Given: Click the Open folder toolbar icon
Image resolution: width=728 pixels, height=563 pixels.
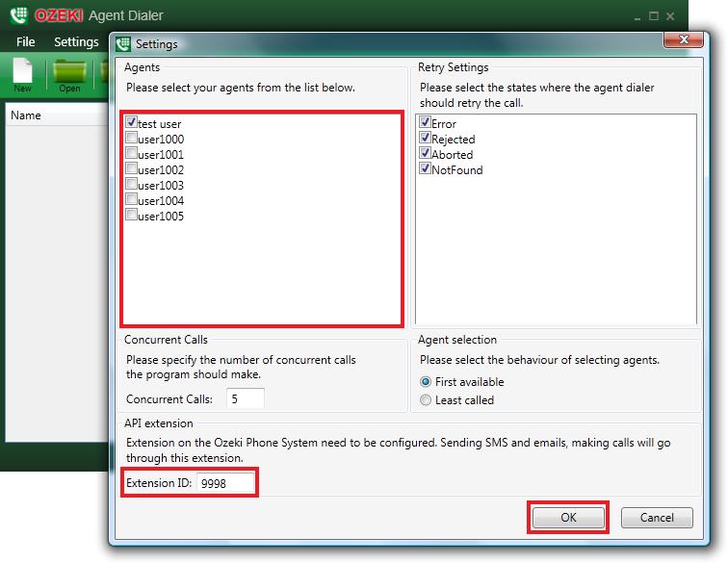Looking at the screenshot, I should point(69,73).
